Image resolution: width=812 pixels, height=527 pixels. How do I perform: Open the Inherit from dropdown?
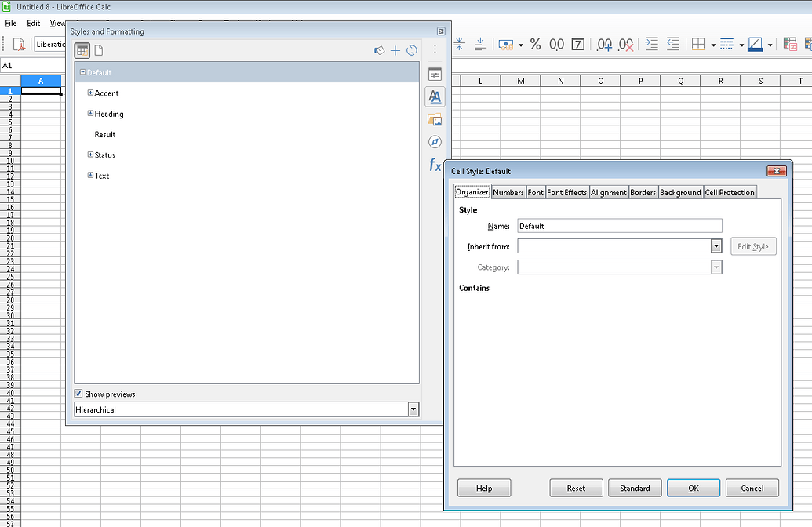(716, 245)
